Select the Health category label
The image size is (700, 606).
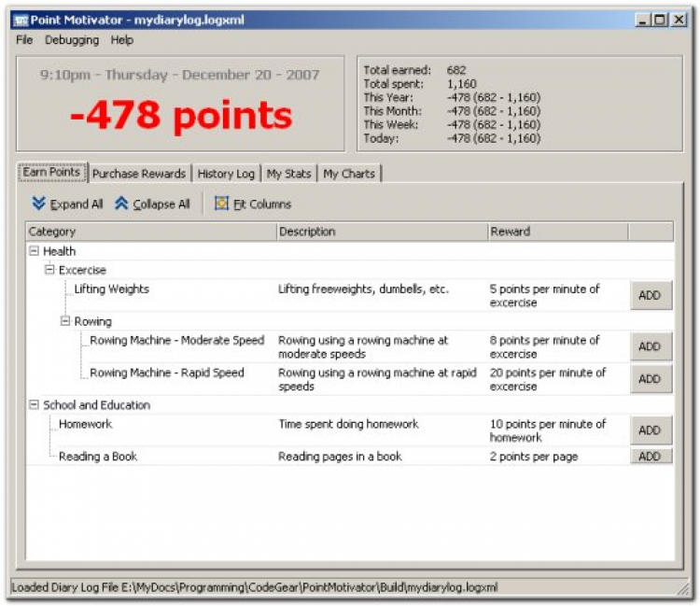click(x=60, y=251)
